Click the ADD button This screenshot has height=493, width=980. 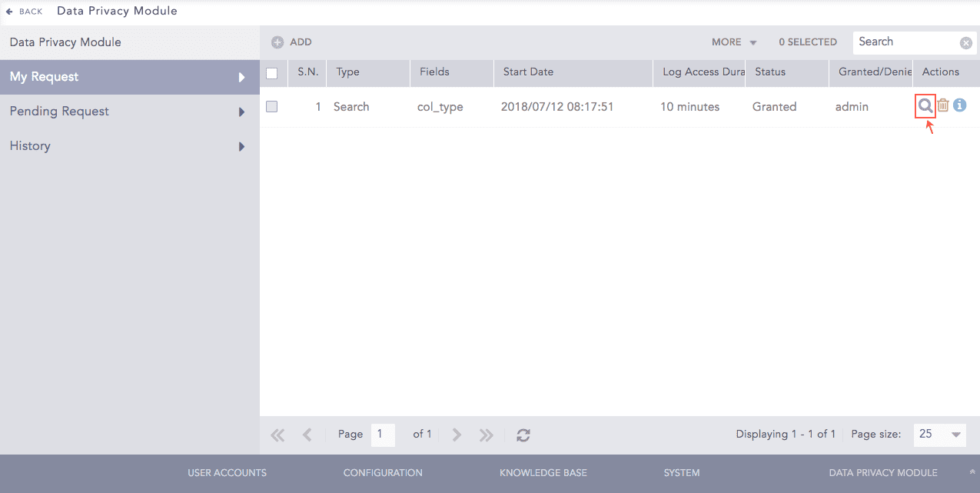291,42
